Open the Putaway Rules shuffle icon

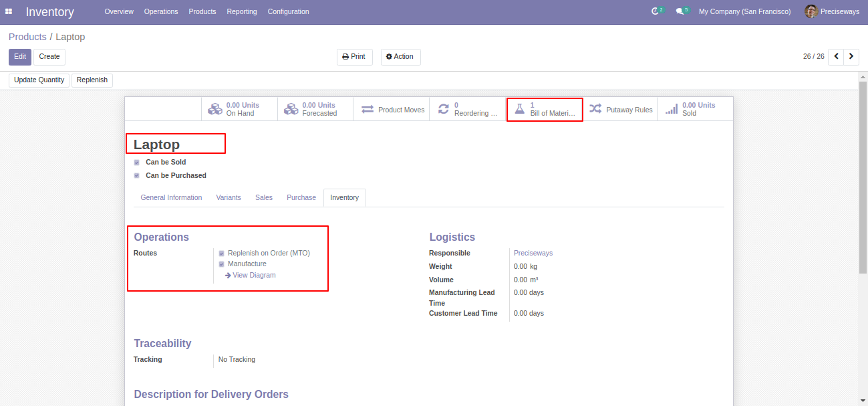[x=595, y=109]
